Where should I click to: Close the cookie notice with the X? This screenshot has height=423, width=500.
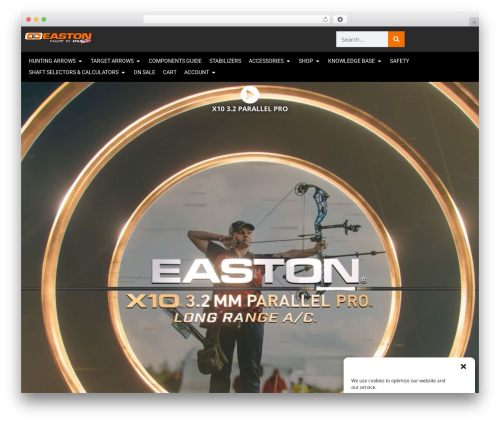(x=463, y=366)
